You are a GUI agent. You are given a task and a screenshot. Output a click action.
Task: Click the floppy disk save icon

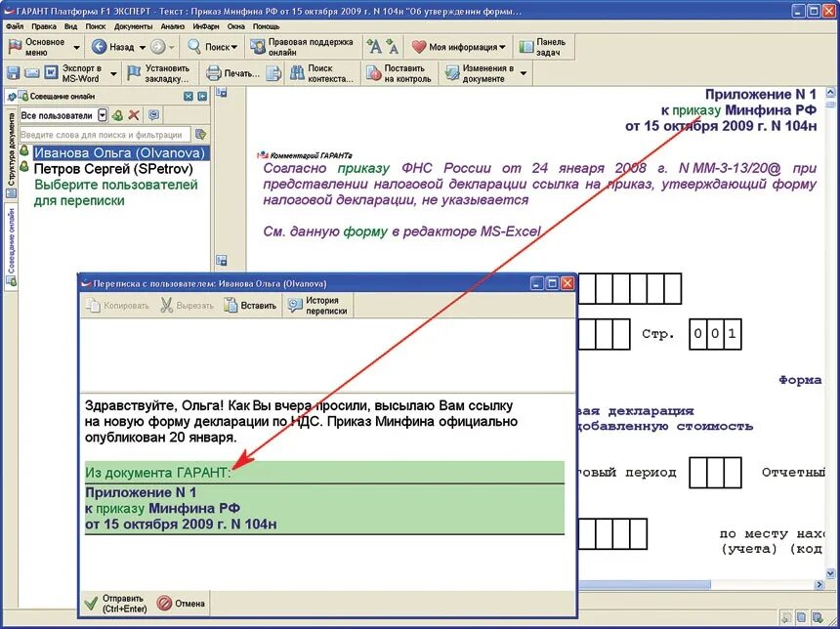coord(13,73)
